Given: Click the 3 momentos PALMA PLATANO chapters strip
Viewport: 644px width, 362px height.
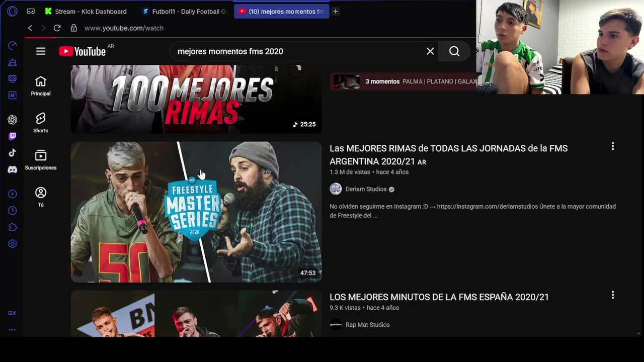Looking at the screenshot, I should (x=403, y=81).
